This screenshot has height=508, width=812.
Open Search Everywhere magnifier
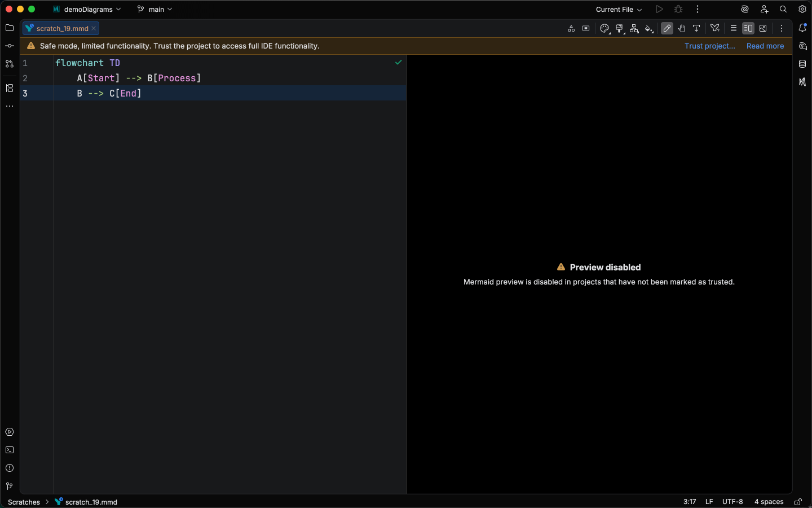click(x=783, y=10)
